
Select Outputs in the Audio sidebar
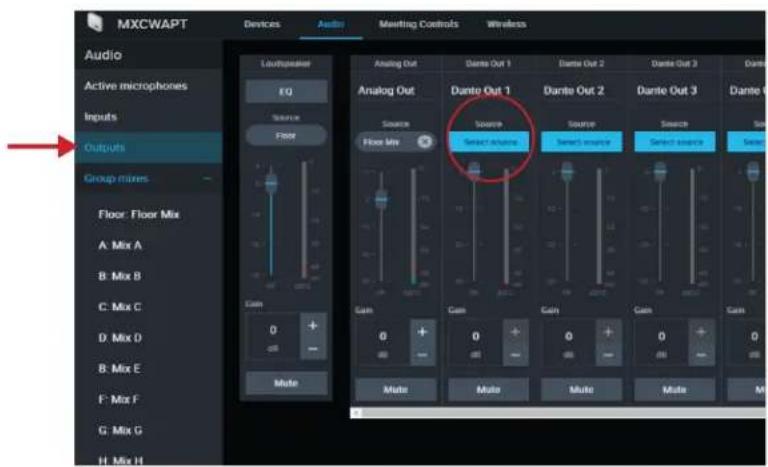[x=148, y=147]
